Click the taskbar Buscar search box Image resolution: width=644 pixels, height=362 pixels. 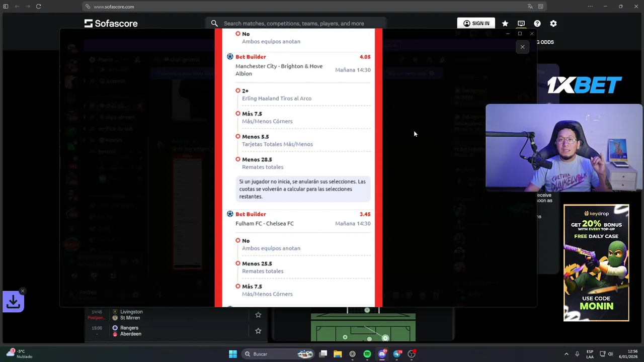coord(278,354)
